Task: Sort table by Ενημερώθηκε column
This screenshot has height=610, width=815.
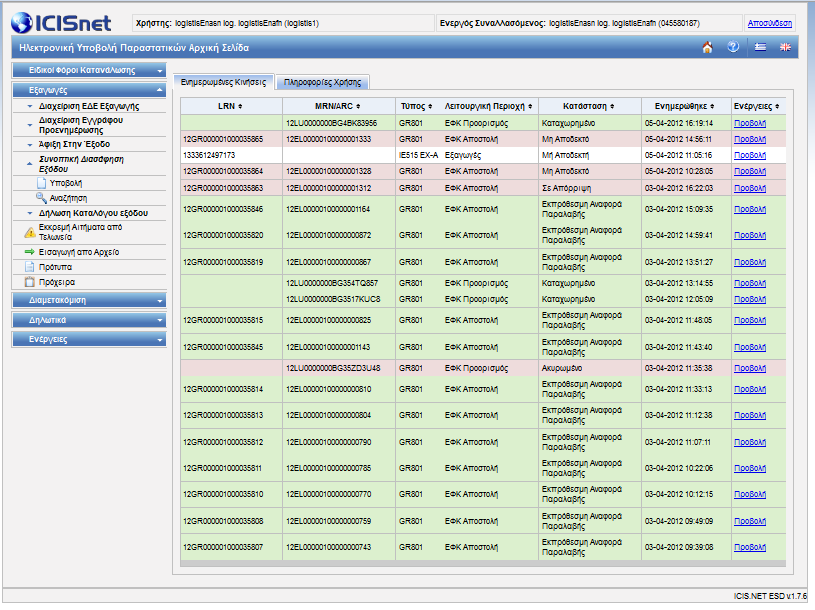Action: pyautogui.click(x=685, y=106)
